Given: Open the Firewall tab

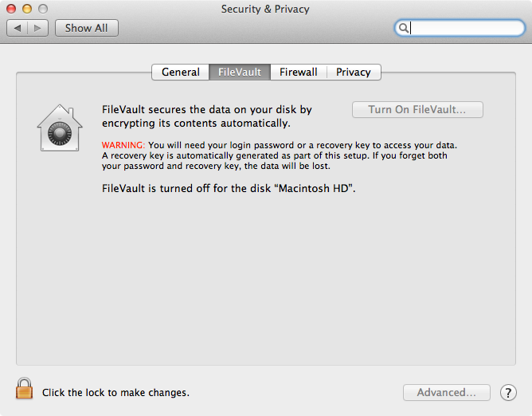Looking at the screenshot, I should point(298,72).
